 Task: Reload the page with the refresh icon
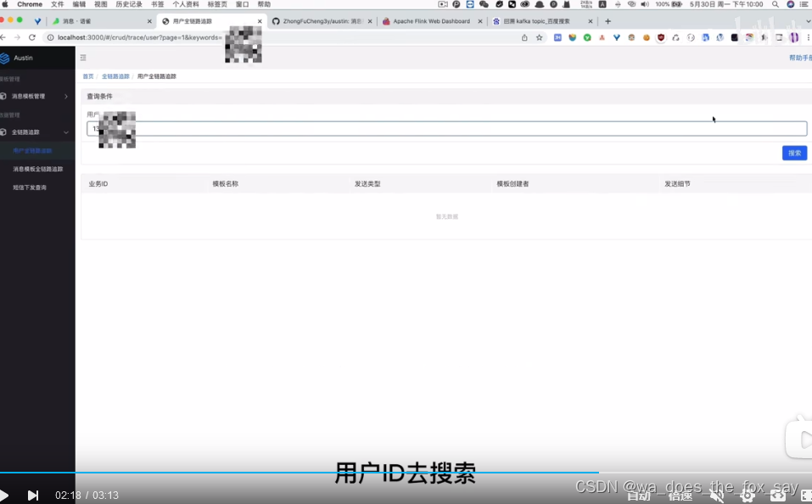point(31,37)
